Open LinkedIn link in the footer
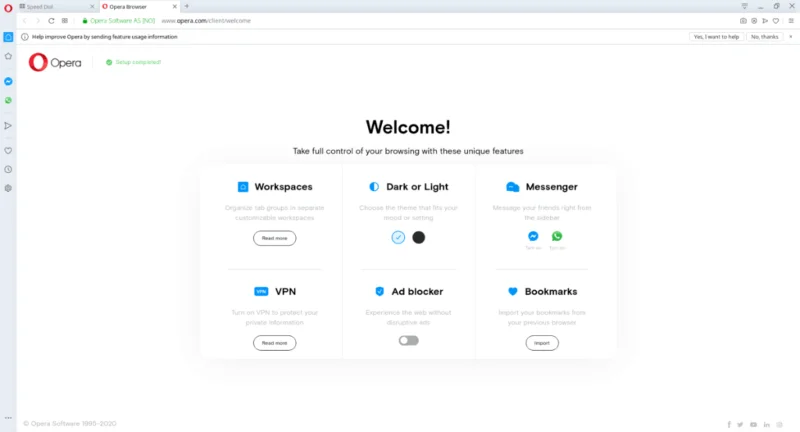This screenshot has width=800, height=432. [x=766, y=424]
